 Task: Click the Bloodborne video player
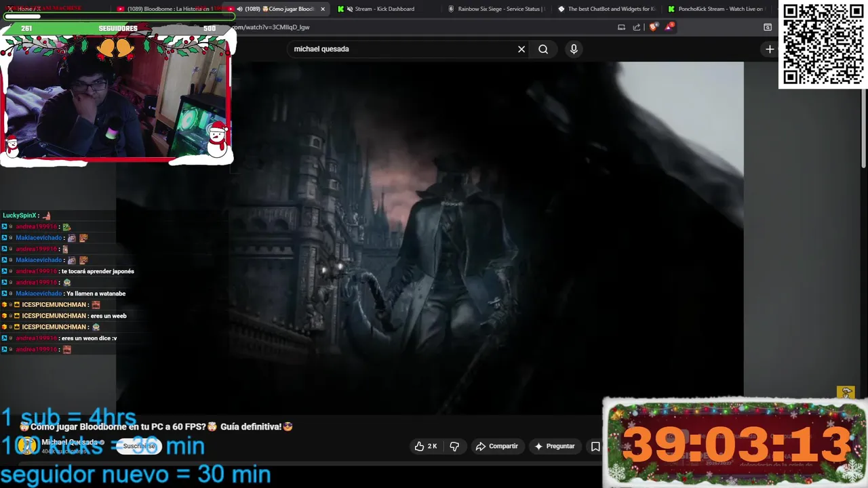tap(429, 237)
